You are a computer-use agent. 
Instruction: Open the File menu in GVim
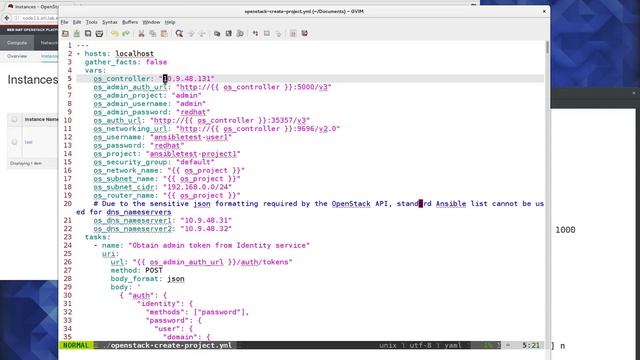pos(64,22)
